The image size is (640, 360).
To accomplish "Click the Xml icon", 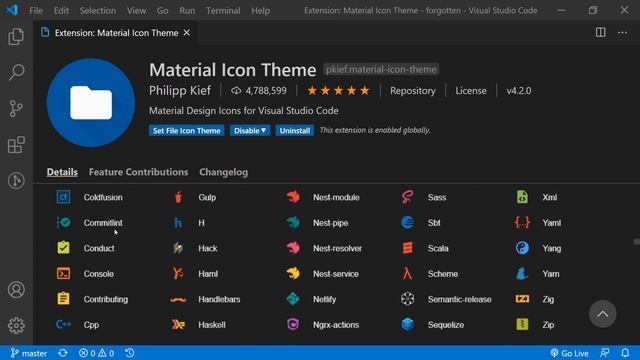I will click(x=522, y=197).
